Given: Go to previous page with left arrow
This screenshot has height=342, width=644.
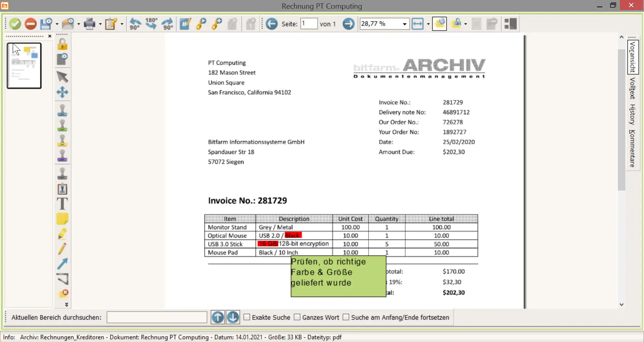Looking at the screenshot, I should pos(272,24).
